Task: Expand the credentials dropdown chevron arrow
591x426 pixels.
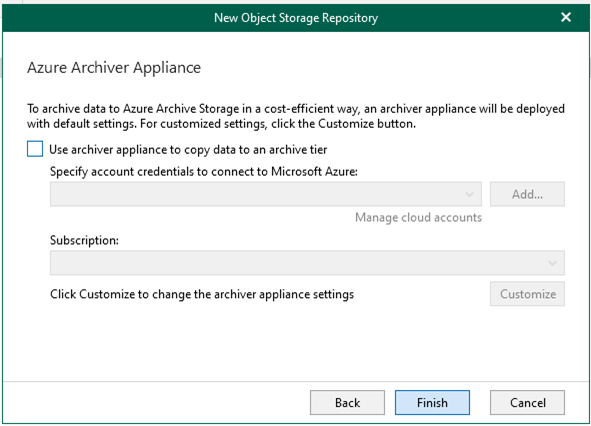Action: point(469,194)
